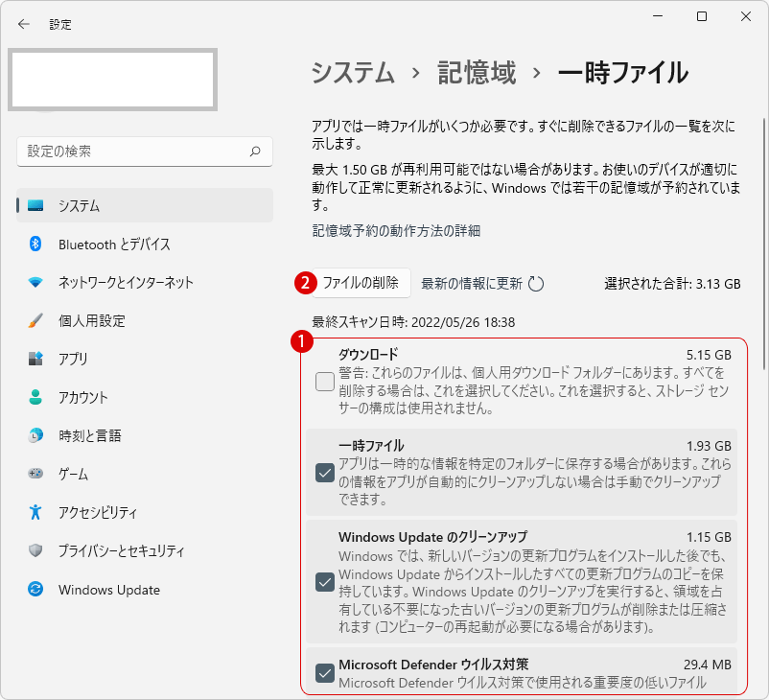Click システム breadcrumb in header
Screen dimensions: 769x700
[x=353, y=73]
